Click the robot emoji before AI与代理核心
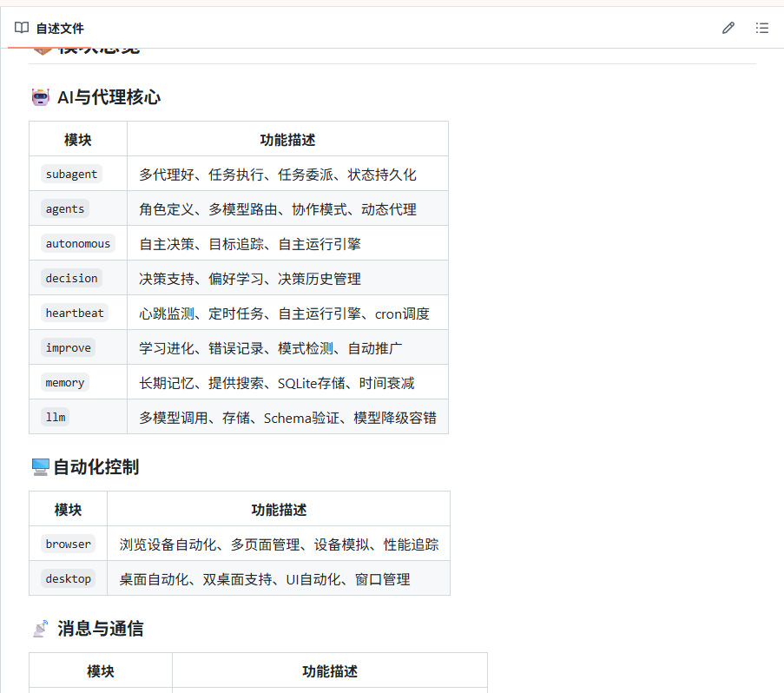The image size is (784, 693). click(x=41, y=97)
